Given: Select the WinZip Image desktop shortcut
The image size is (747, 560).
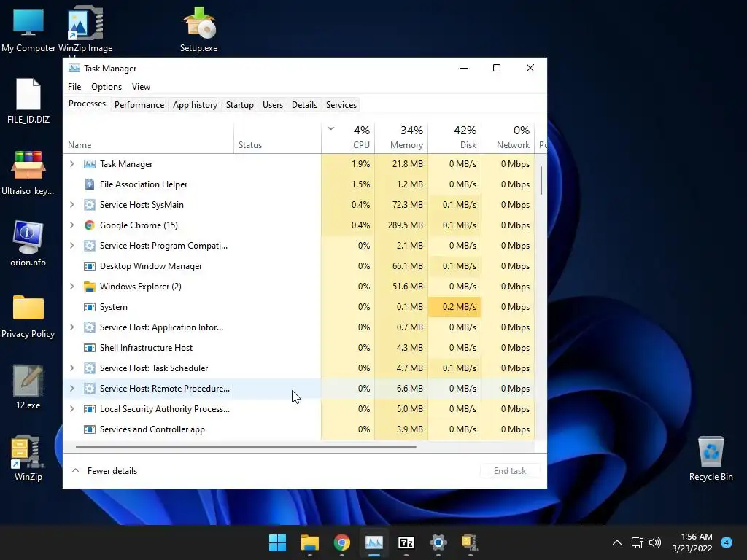Looking at the screenshot, I should (x=85, y=30).
